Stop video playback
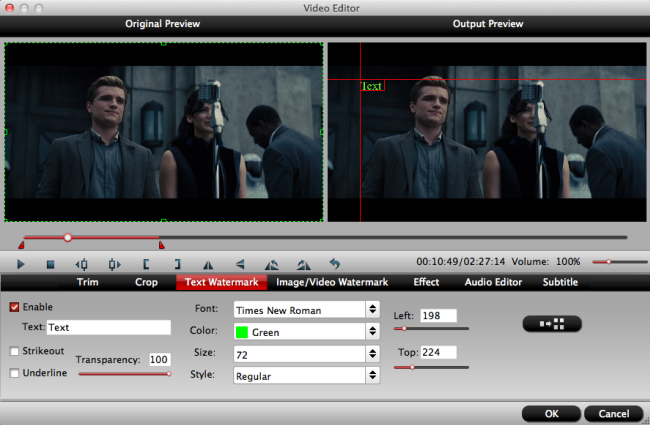 coord(51,264)
